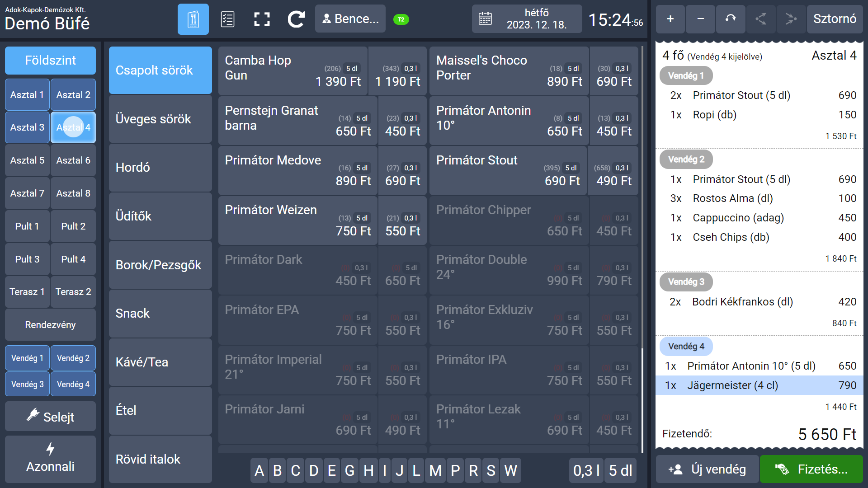Image resolution: width=868 pixels, height=488 pixels.
Task: Filter by 5 dl size
Action: tap(621, 470)
